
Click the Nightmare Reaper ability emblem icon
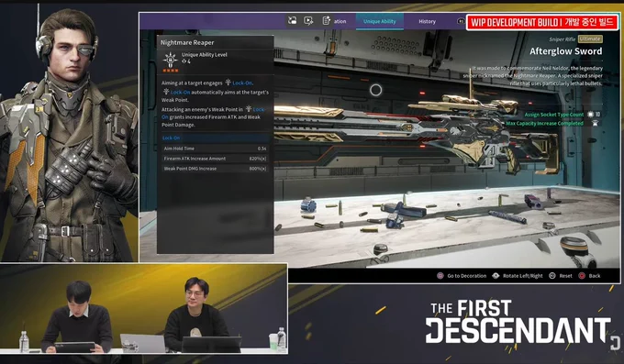coord(171,61)
